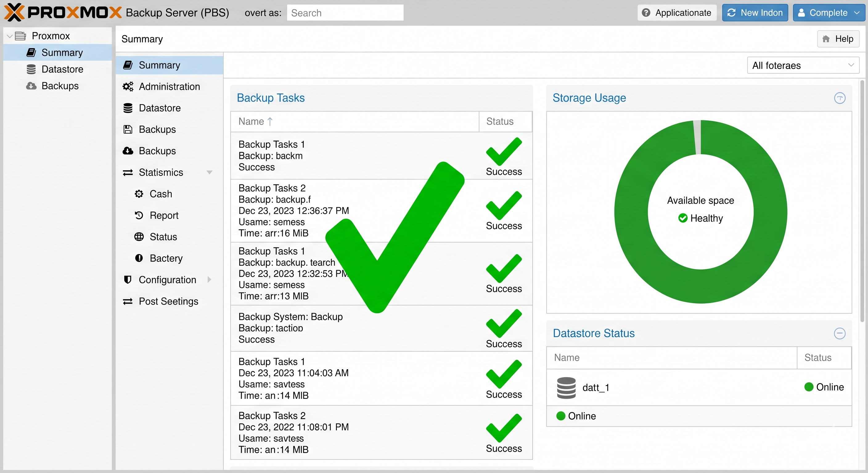Image resolution: width=868 pixels, height=473 pixels.
Task: Click into the Search input field
Action: [345, 13]
